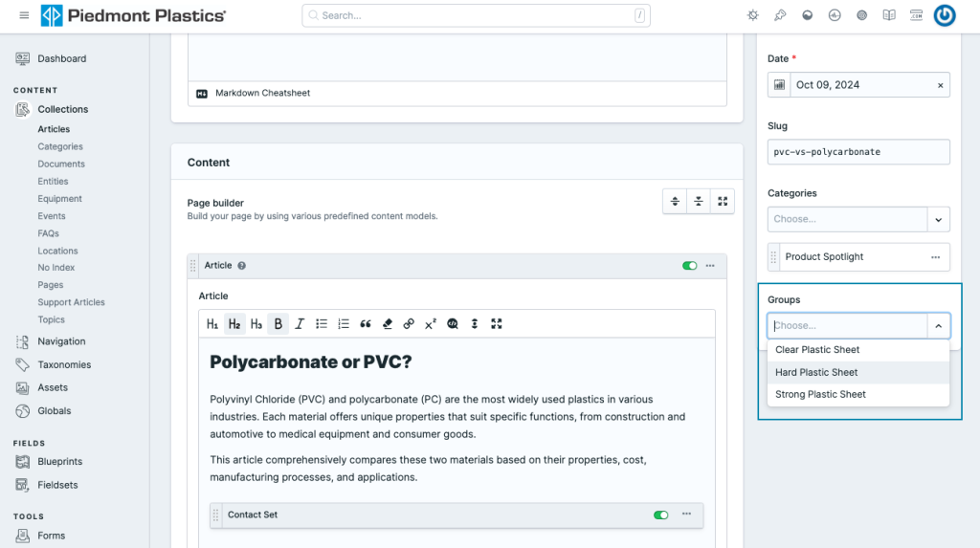Open Assets in the sidebar

tap(53, 388)
